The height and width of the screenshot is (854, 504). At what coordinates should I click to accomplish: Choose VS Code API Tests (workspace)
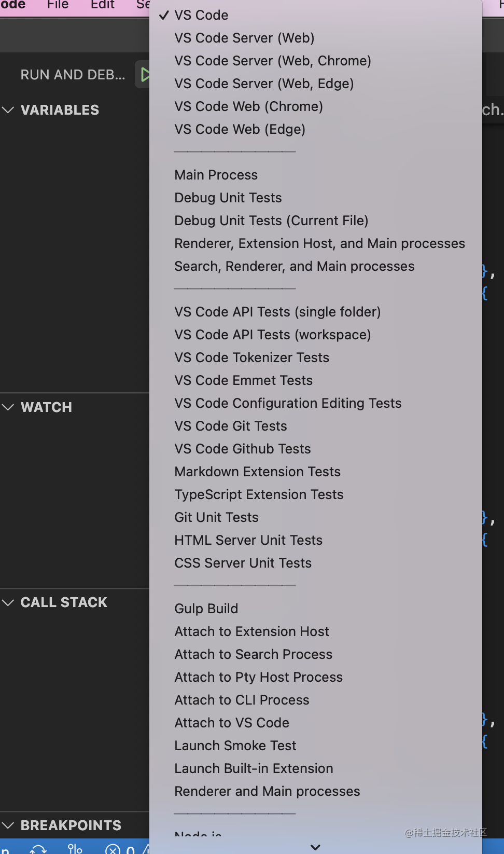pyautogui.click(x=315, y=335)
